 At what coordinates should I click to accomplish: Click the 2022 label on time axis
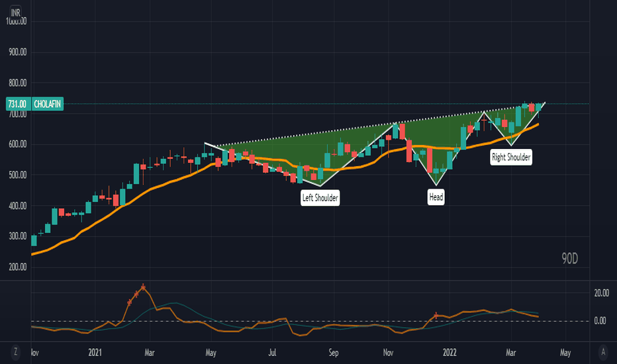coord(450,352)
